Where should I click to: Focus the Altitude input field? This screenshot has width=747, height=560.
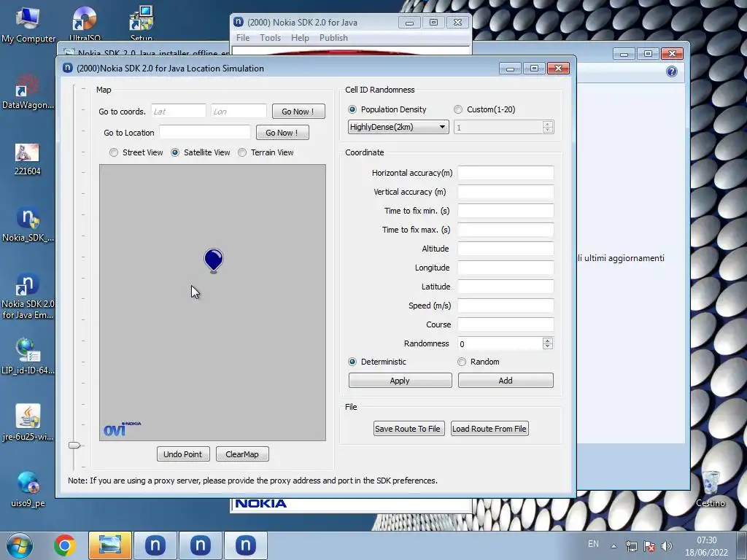[x=506, y=249]
